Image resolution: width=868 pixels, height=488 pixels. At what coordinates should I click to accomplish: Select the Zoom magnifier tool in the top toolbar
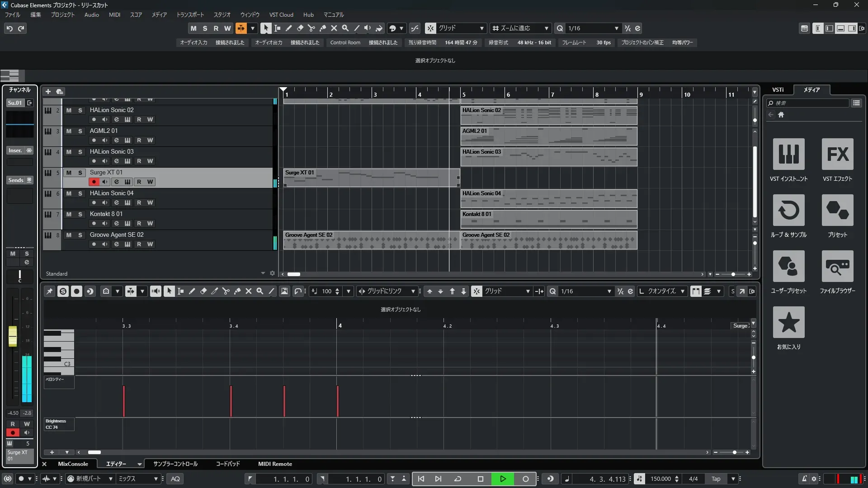pyautogui.click(x=345, y=28)
